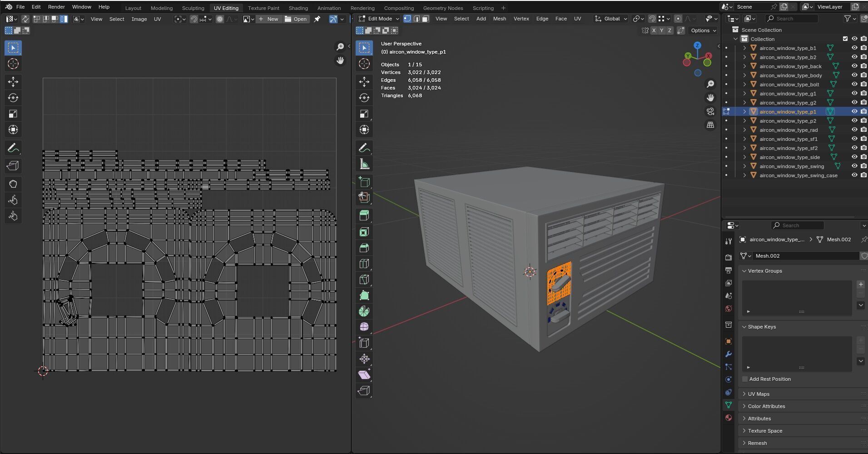The height and width of the screenshot is (454, 868).
Task: Enable Add Rest Position checkbox
Action: [x=745, y=379]
